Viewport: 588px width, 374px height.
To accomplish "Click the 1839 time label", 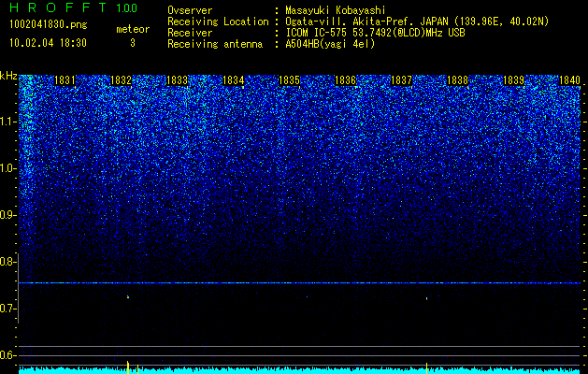I will pyautogui.click(x=513, y=80).
